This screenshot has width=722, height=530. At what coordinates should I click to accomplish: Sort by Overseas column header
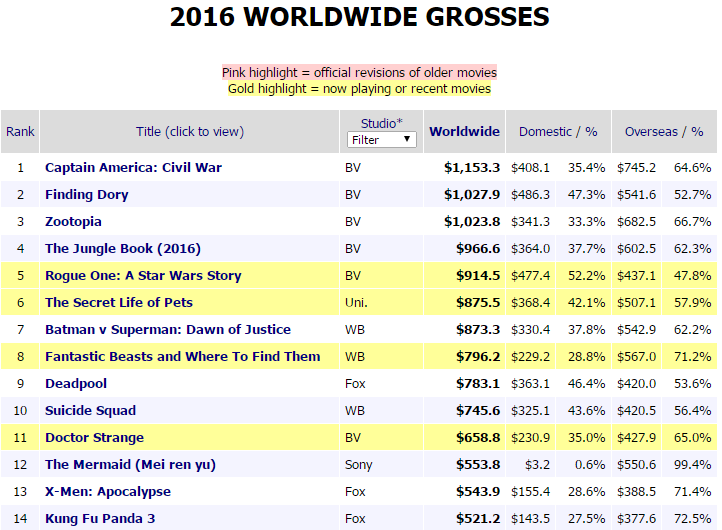point(651,131)
